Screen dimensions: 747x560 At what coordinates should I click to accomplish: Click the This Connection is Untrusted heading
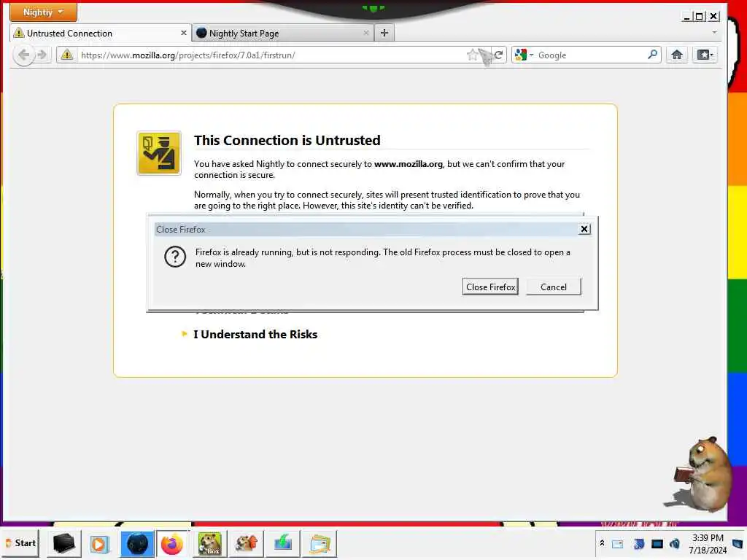[287, 141]
